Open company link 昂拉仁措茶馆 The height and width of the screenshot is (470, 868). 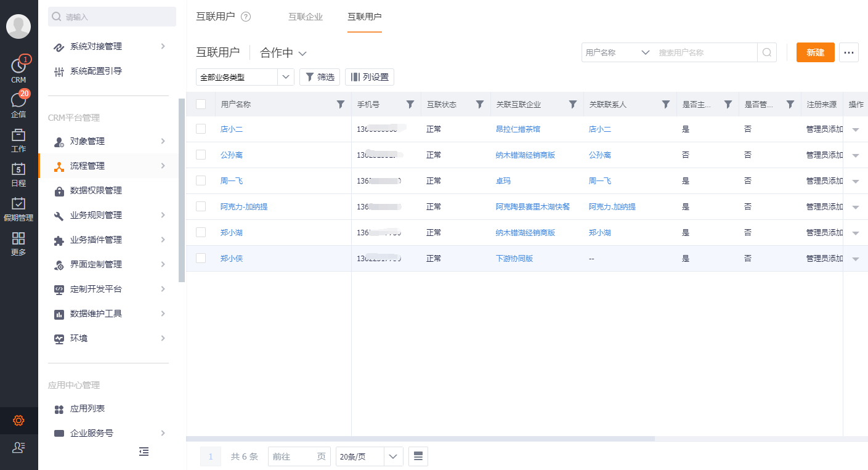click(518, 129)
